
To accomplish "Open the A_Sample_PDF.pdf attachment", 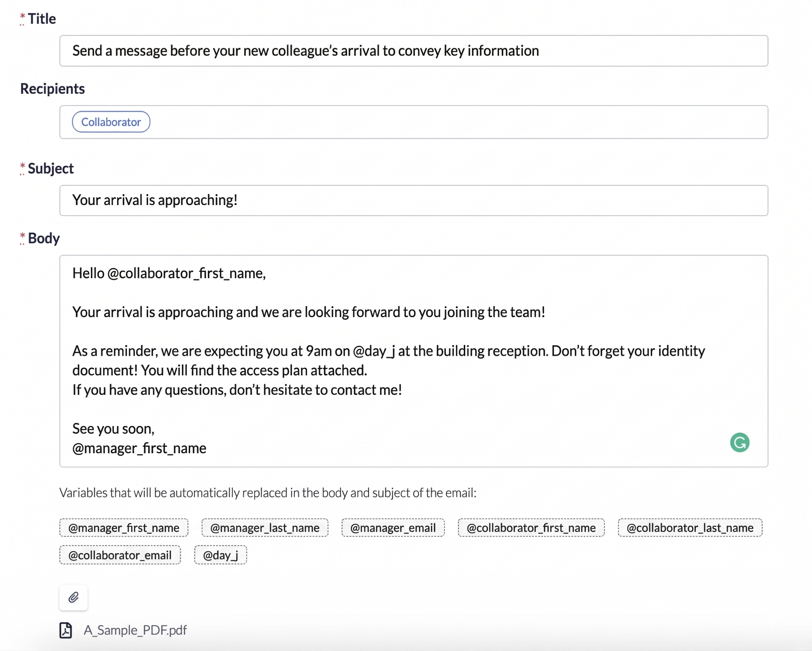I will (x=135, y=630).
